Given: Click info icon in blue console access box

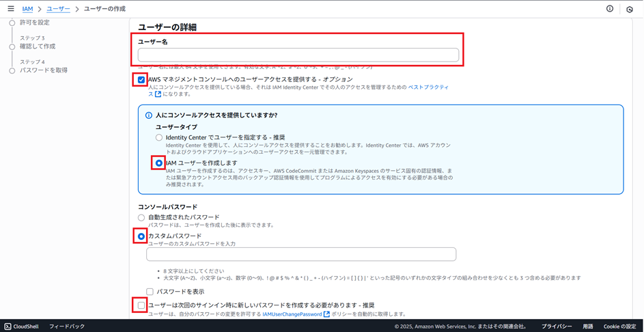Looking at the screenshot, I should coord(149,115).
